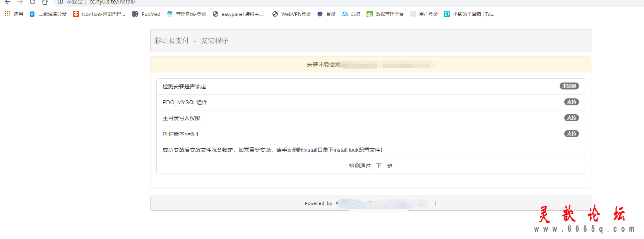
Task: Reload the current page
Action: [33, 2]
